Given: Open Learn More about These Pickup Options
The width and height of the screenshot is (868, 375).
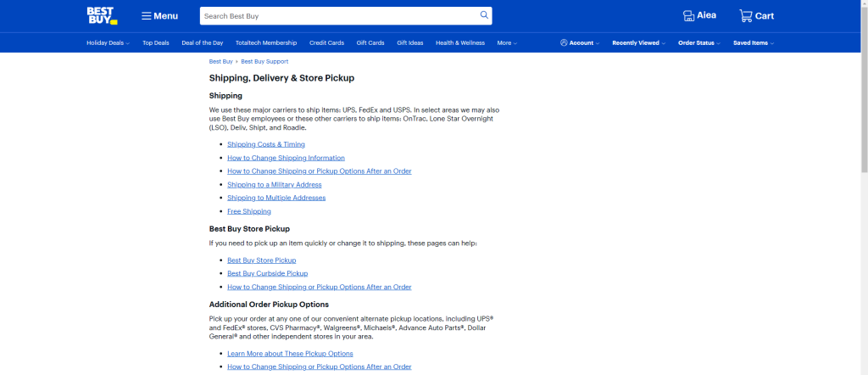Looking at the screenshot, I should click(x=290, y=354).
